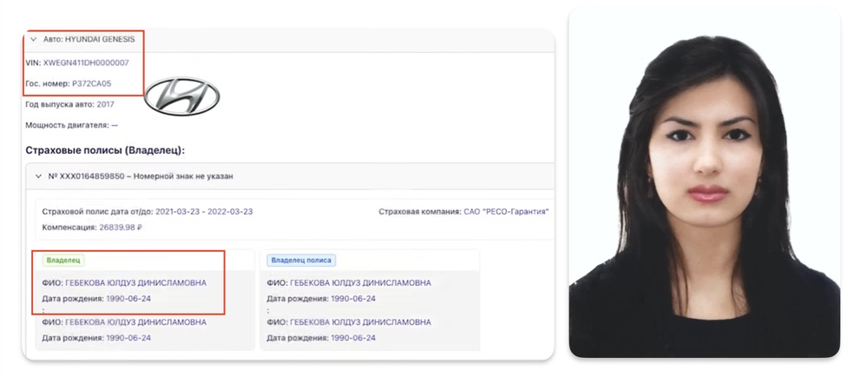Viewport: 868px width, 377px height.
Task: Open the САО "РЕСО-Гарантия" insurance company link
Action: (x=506, y=212)
